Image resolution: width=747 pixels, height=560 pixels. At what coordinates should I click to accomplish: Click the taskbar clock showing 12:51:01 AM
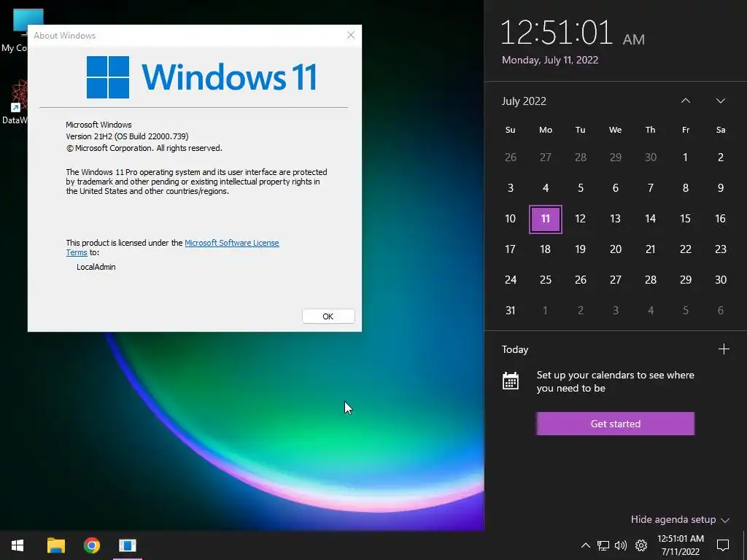pyautogui.click(x=681, y=545)
